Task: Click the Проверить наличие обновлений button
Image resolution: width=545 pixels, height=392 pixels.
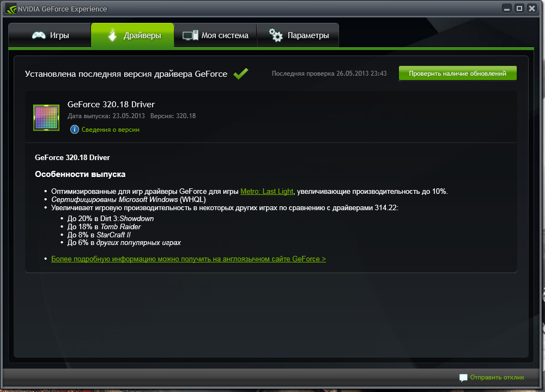Action: 457,73
